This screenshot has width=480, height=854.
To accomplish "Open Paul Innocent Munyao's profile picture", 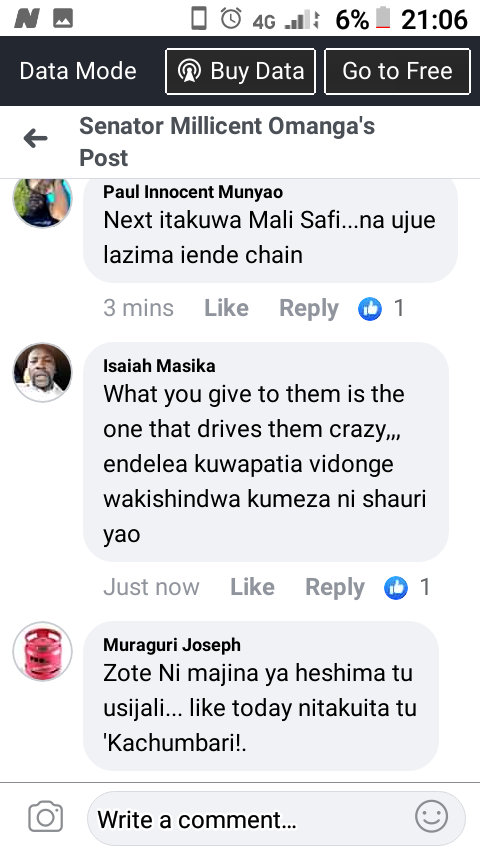I will tap(42, 202).
